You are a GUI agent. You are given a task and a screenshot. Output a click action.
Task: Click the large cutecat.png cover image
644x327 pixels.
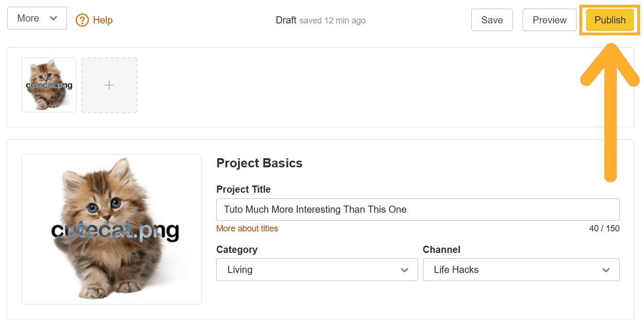[x=111, y=229]
